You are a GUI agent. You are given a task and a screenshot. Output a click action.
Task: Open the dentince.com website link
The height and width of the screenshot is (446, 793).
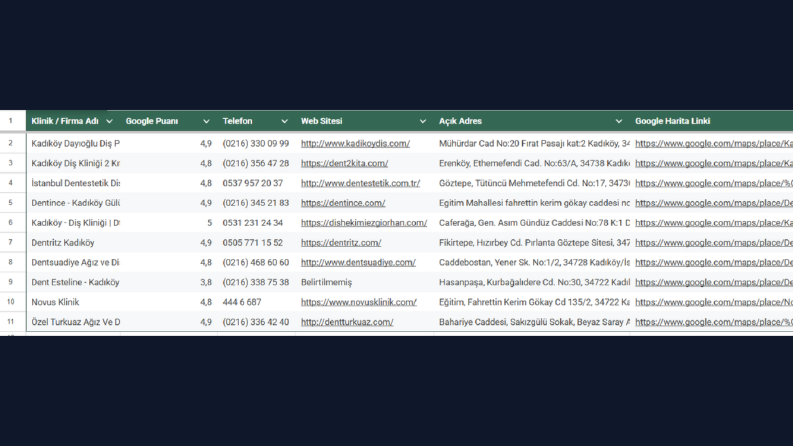click(343, 203)
